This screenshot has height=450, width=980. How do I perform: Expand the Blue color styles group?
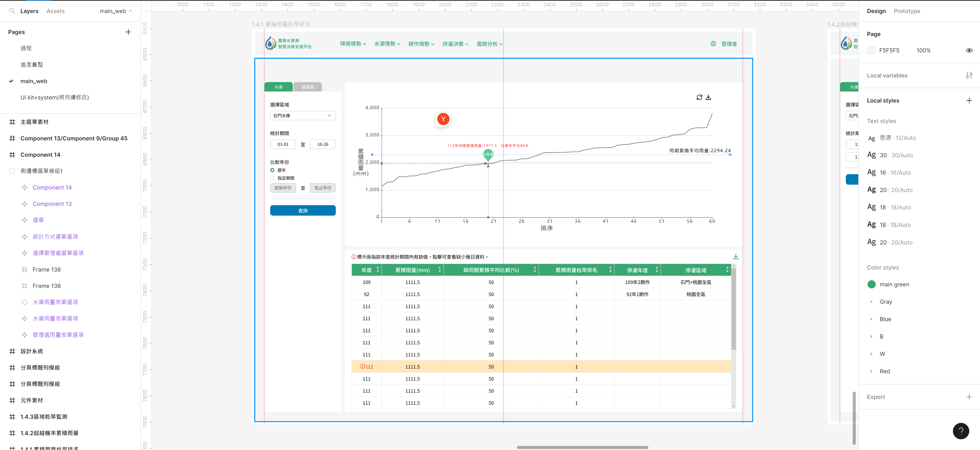871,319
